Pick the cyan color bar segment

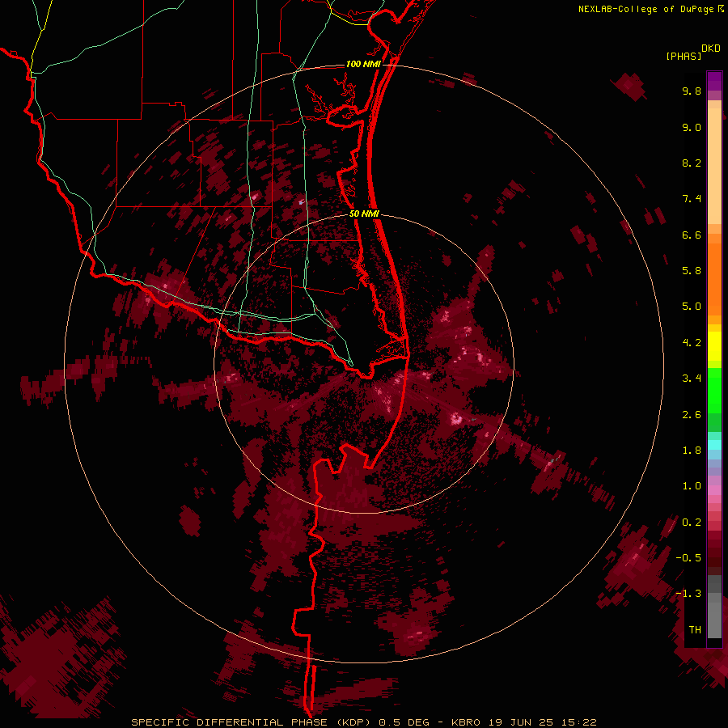click(x=714, y=445)
